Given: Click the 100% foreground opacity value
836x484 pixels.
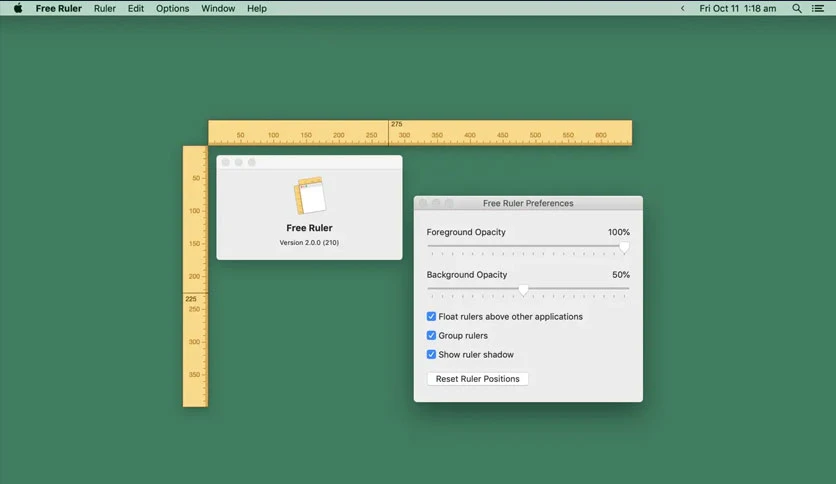Looking at the screenshot, I should click(x=618, y=232).
